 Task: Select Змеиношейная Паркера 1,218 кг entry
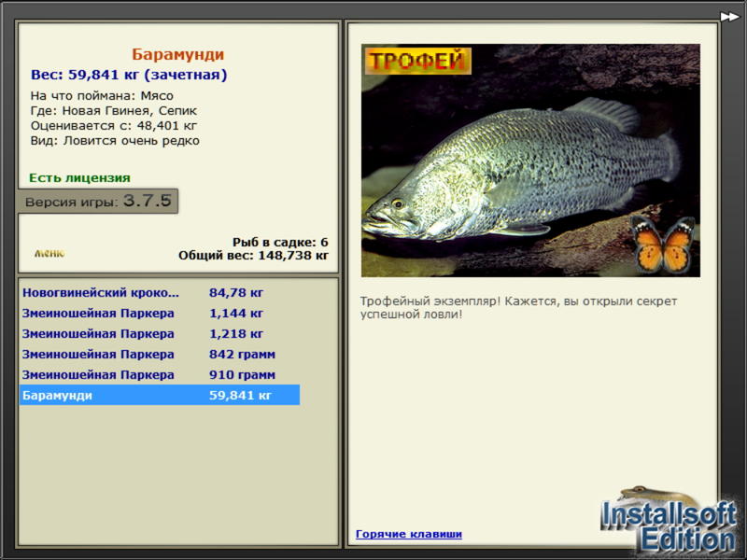click(160, 333)
